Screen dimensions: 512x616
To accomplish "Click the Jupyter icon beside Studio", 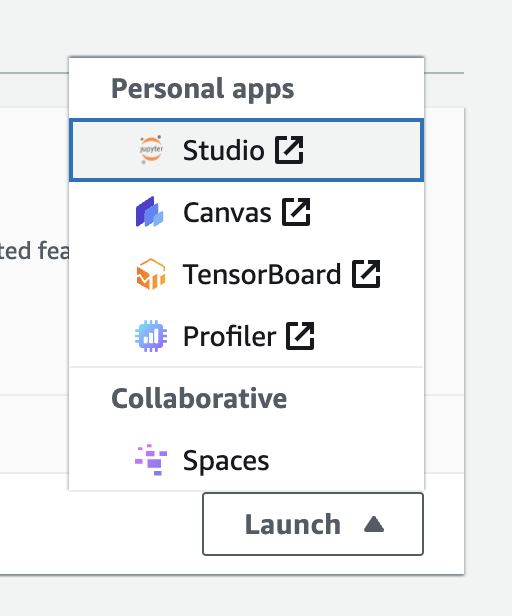I will 151,150.
